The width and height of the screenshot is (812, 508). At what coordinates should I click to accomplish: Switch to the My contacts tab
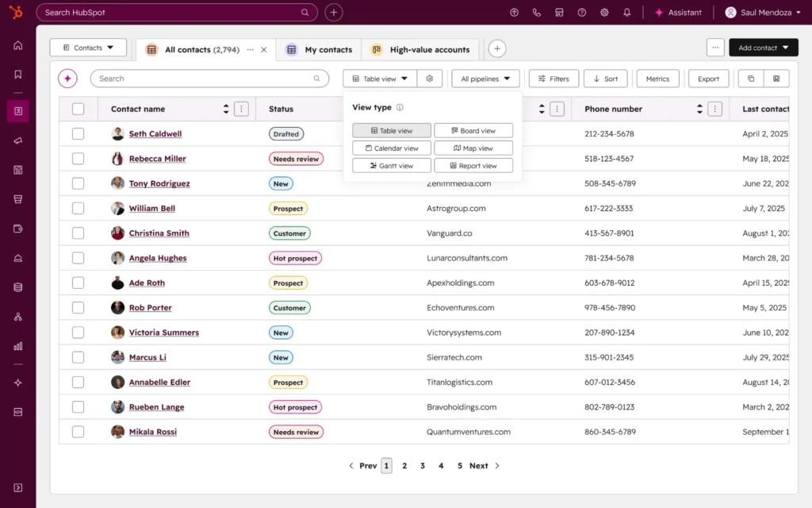[319, 49]
